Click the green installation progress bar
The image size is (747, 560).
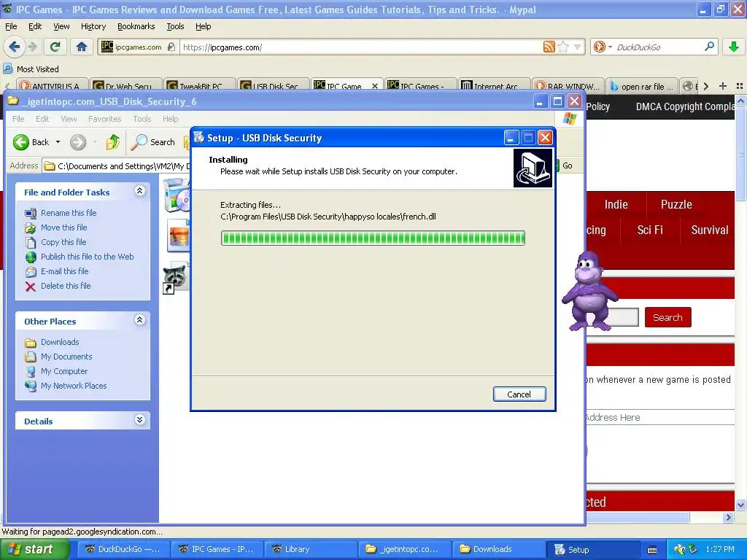click(373, 238)
